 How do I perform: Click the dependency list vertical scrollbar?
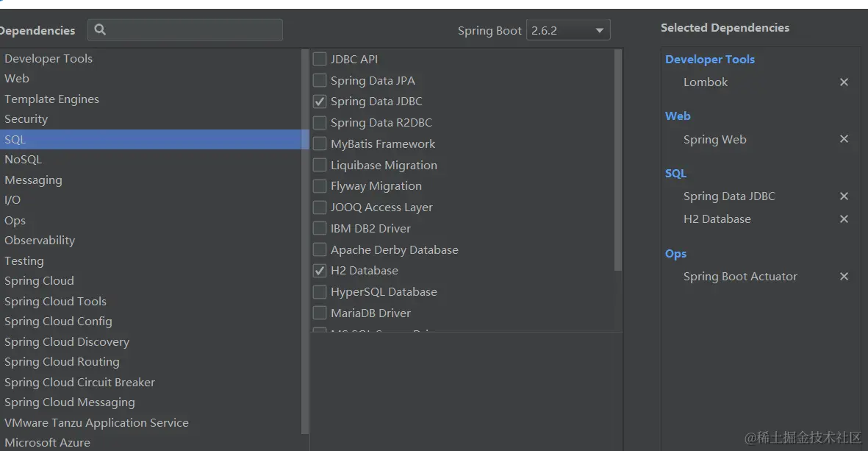click(x=618, y=158)
